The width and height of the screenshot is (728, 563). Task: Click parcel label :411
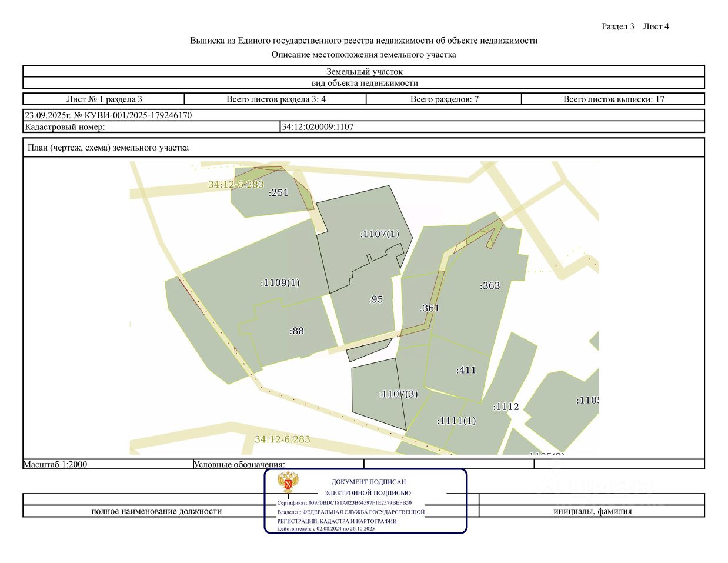click(466, 370)
